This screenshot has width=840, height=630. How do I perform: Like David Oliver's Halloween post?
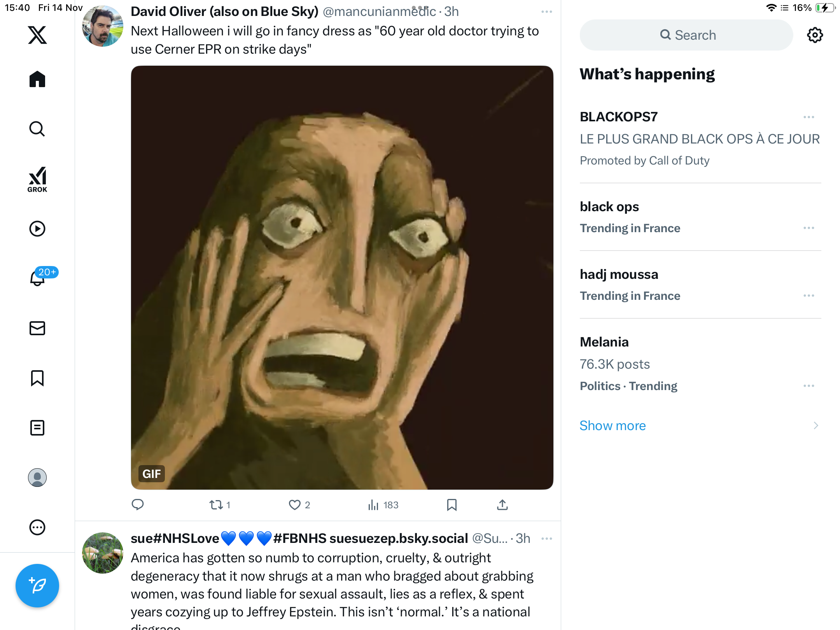pos(295,505)
